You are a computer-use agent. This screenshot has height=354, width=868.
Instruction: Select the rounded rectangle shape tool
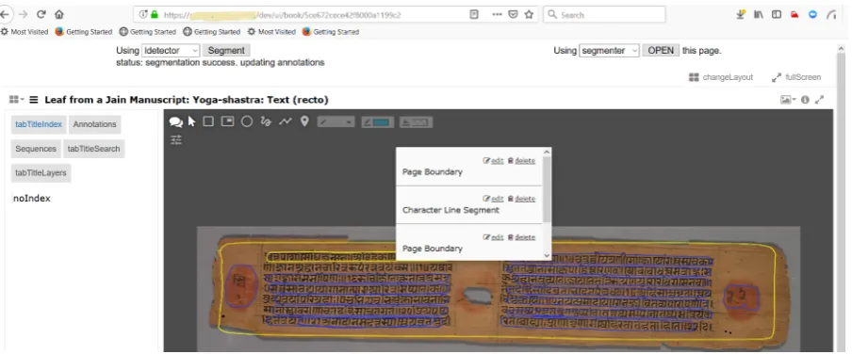(x=227, y=121)
